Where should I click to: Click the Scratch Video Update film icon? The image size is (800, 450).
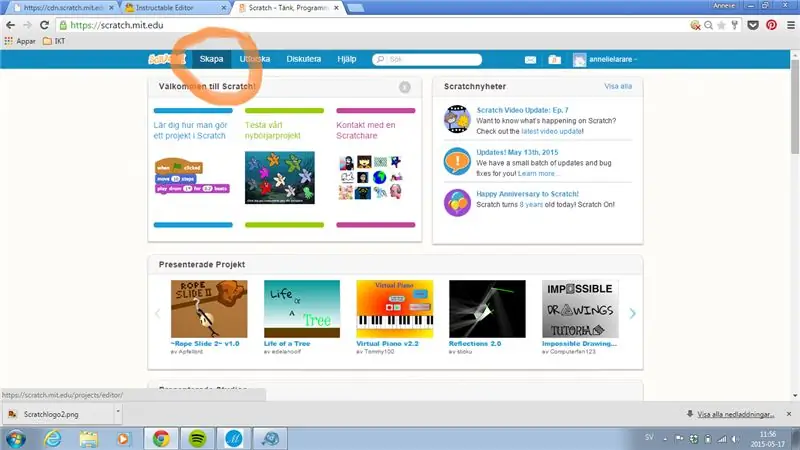pyautogui.click(x=457, y=119)
